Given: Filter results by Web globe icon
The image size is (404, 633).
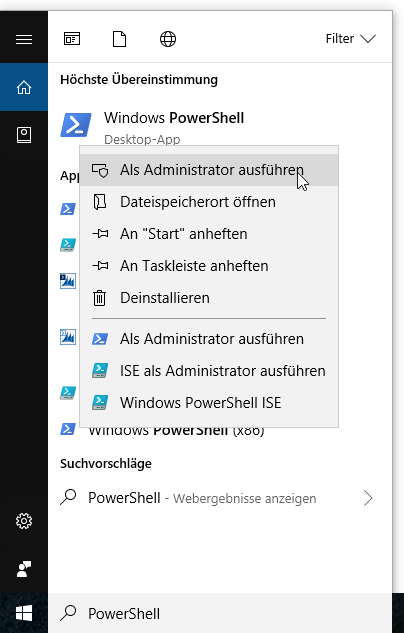Looking at the screenshot, I should (x=167, y=39).
